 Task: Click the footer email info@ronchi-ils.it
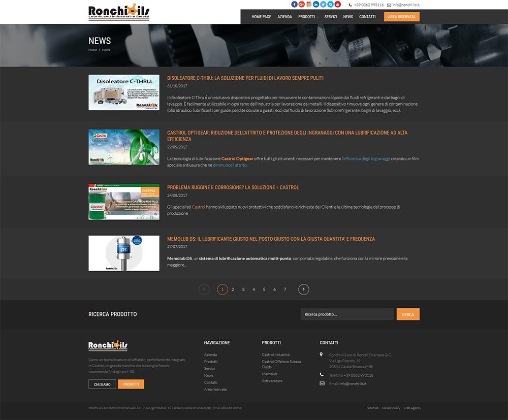point(353,384)
